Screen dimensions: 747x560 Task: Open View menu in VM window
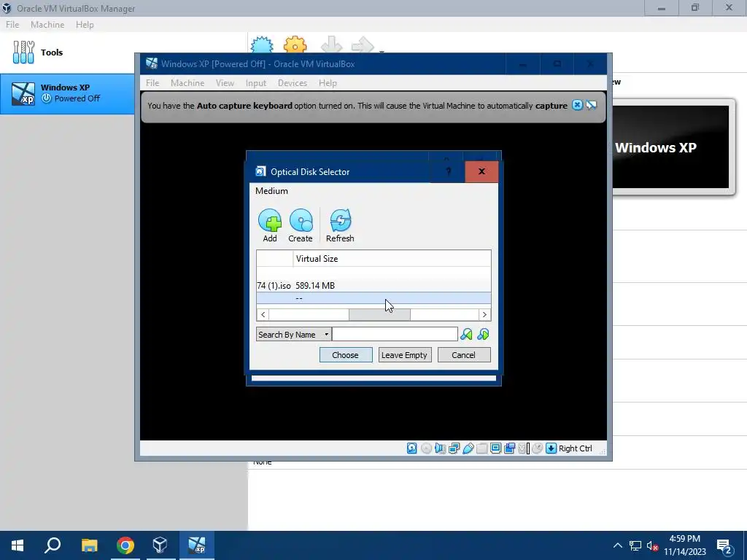pos(225,83)
